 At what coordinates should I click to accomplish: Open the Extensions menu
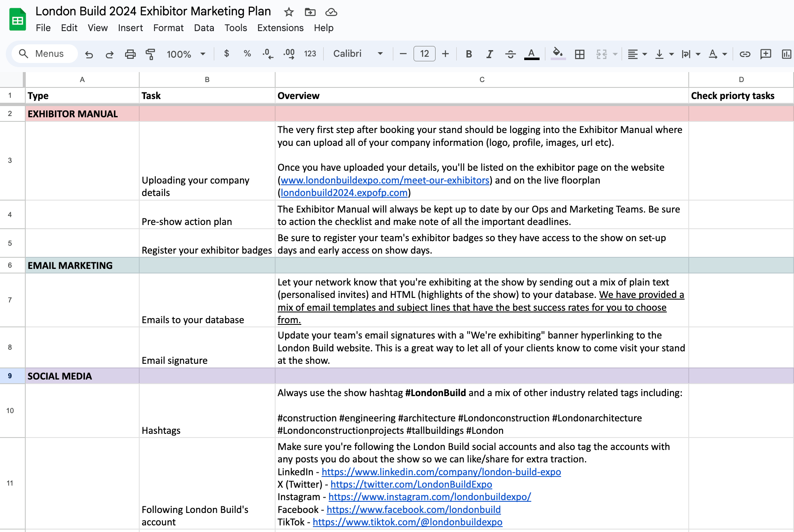pyautogui.click(x=281, y=28)
